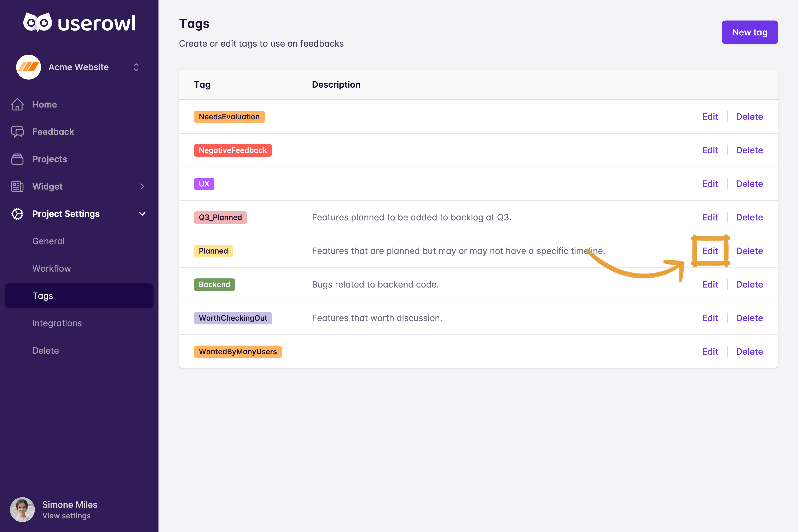The height and width of the screenshot is (532, 798).
Task: Click the userowl owl logo
Action: pos(37,22)
